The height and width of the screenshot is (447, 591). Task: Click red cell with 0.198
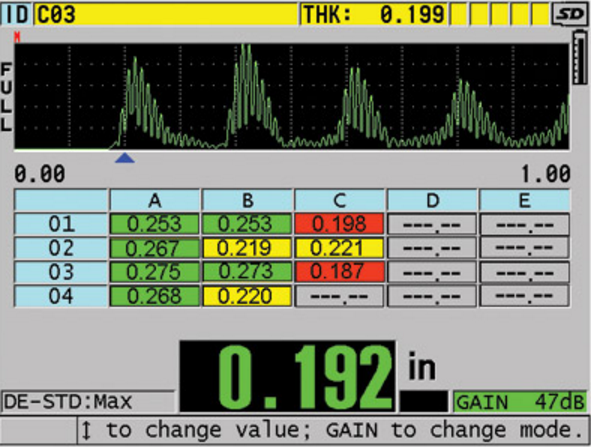click(x=339, y=224)
